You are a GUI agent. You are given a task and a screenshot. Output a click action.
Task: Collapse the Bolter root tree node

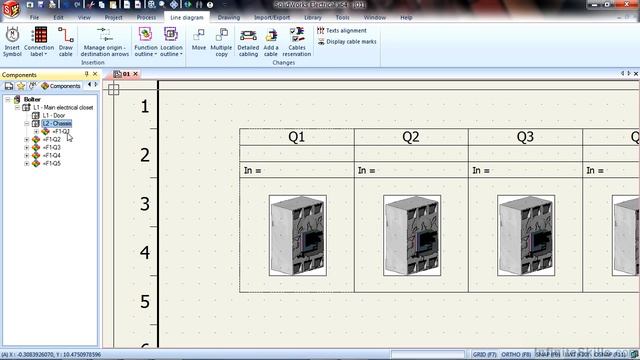(7, 99)
